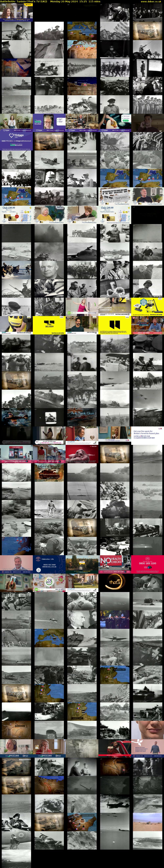
Task: Open the thumbnail showing the number 28
Action: click(x=49, y=583)
